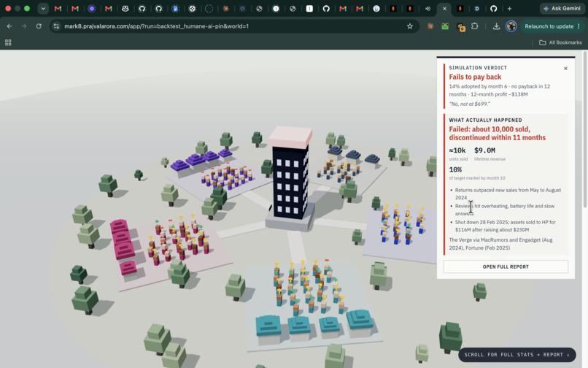Click the '$9.0M' lifetime revenue figure
The image size is (588, 368).
click(x=484, y=150)
